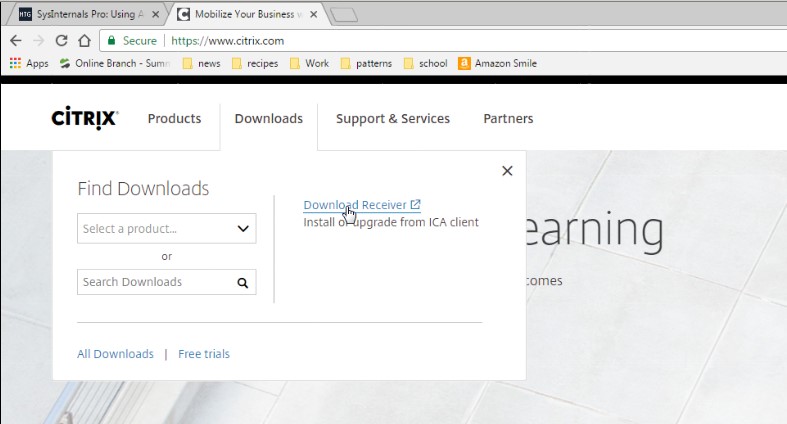This screenshot has height=424, width=787.
Task: Open the Free trials link
Action: 204,354
